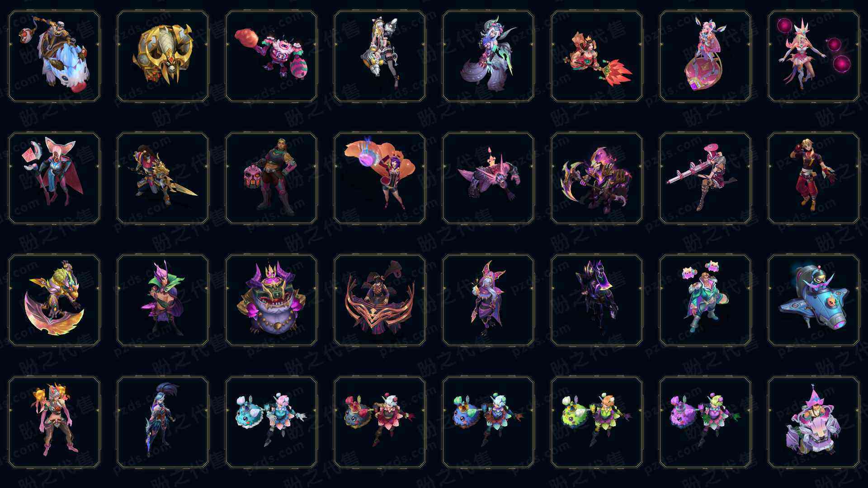Open the crowned purple toad skin
868x488 pixels.
(271, 300)
